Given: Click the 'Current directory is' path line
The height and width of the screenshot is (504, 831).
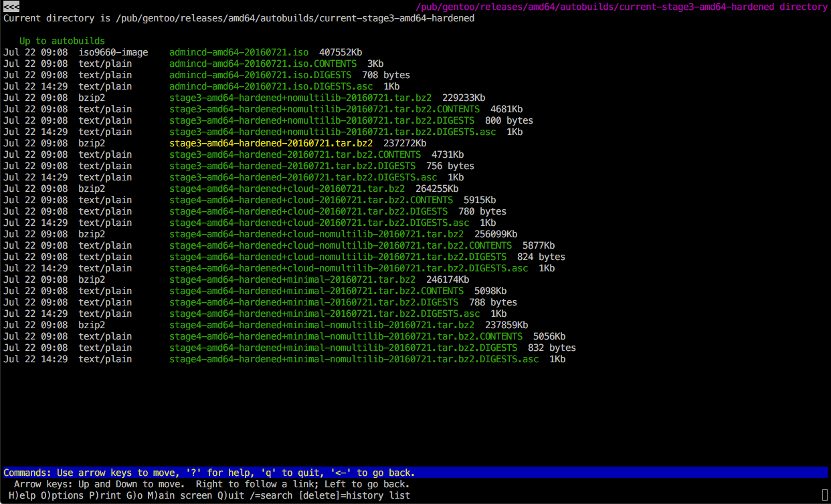Looking at the screenshot, I should (x=239, y=18).
